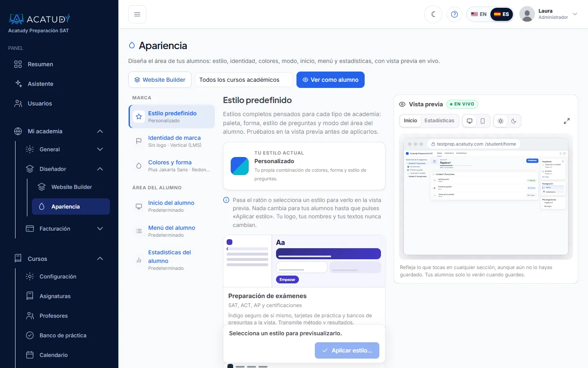Image resolution: width=588 pixels, height=368 pixels.
Task: Open Asignaturas in the sidebar
Action: tap(64, 296)
